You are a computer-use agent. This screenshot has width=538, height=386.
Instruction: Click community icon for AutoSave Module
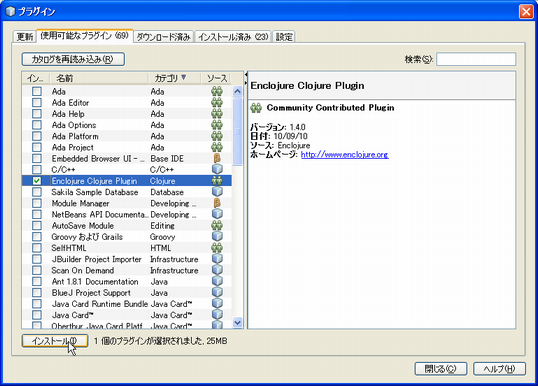point(217,225)
